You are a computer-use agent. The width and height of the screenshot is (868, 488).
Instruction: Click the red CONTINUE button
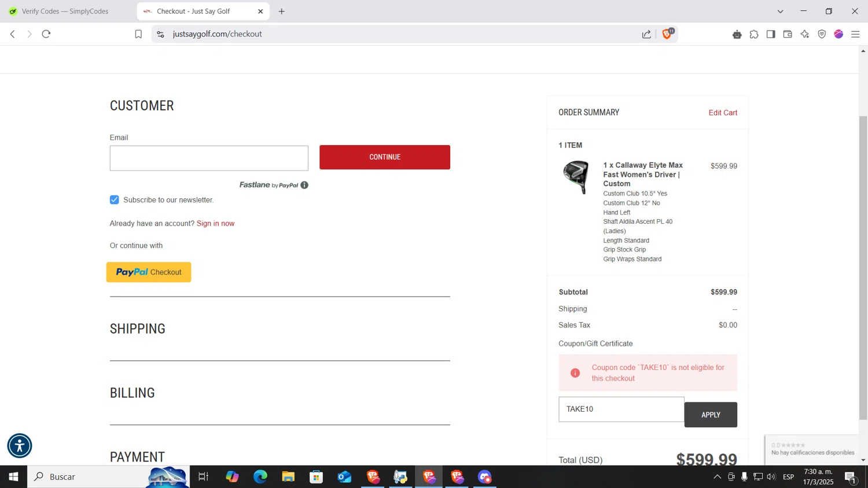(385, 157)
